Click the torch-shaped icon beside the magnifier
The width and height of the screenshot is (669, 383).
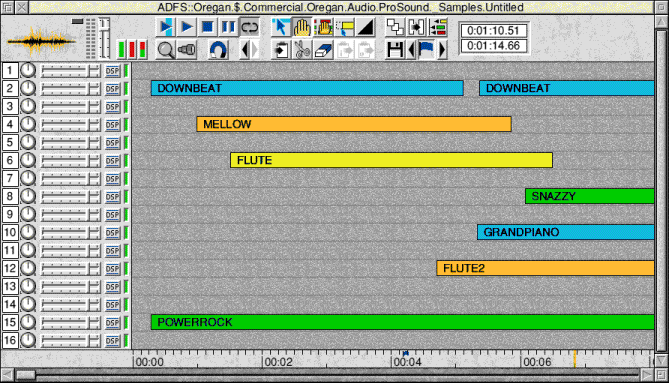187,50
